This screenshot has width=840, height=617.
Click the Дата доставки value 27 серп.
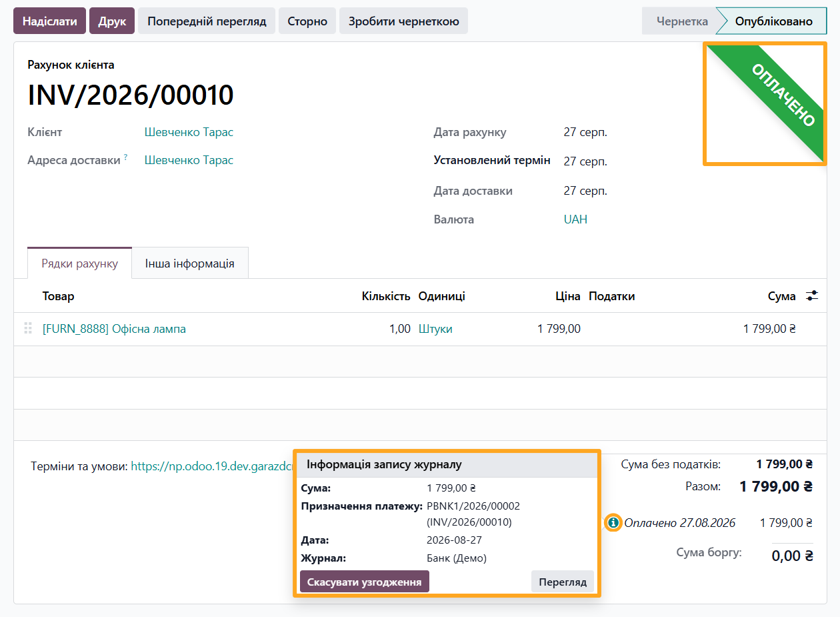tap(585, 191)
